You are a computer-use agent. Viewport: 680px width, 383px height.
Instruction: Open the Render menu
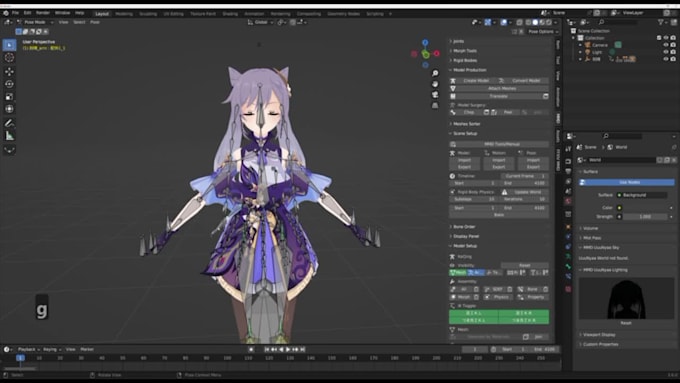(x=42, y=13)
